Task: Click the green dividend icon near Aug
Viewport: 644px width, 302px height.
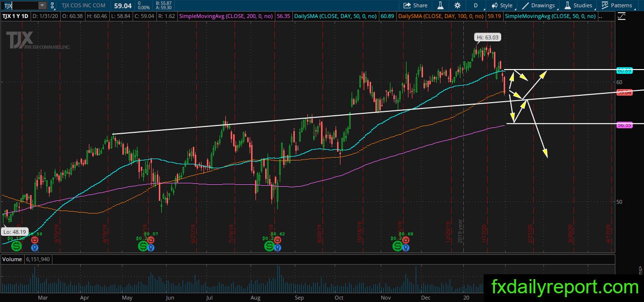Action: [270, 246]
